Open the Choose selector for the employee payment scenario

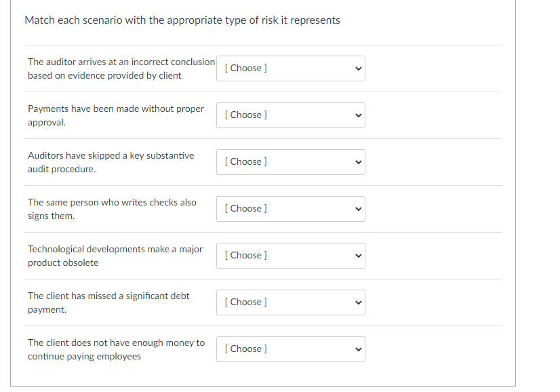[x=290, y=349]
